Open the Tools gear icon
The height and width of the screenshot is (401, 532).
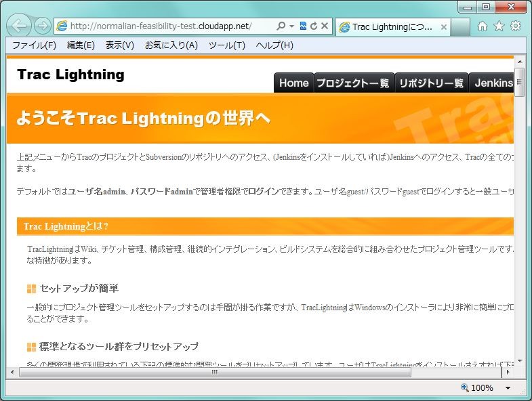tap(515, 26)
